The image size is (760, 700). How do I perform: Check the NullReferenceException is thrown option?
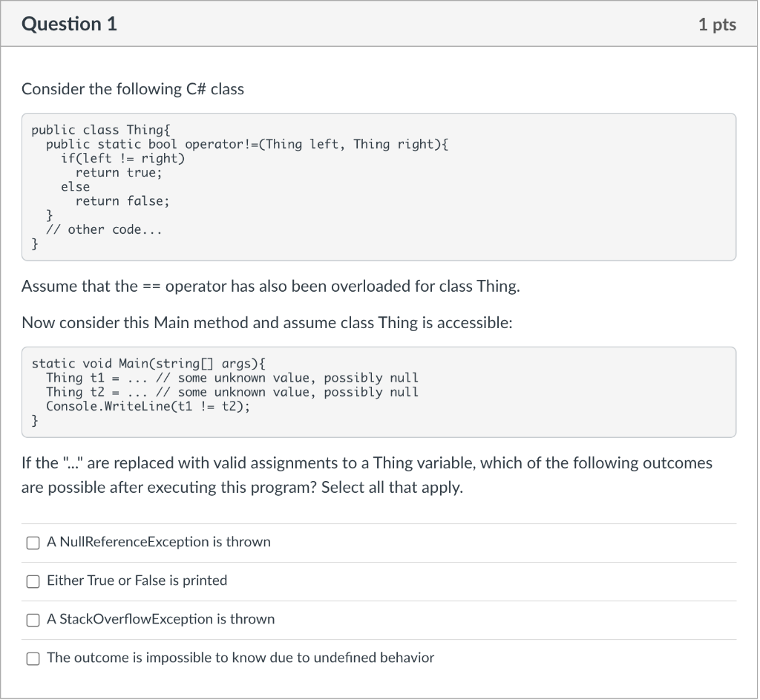[33, 543]
